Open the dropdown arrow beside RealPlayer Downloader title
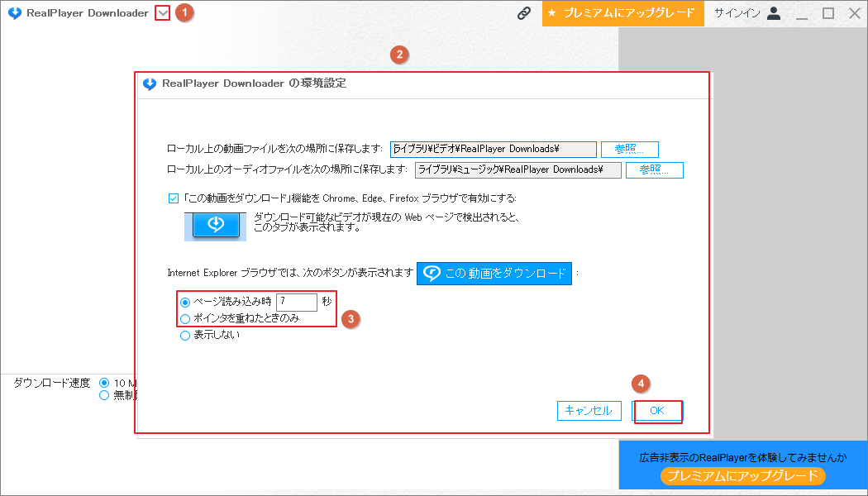868x496 pixels. (162, 12)
